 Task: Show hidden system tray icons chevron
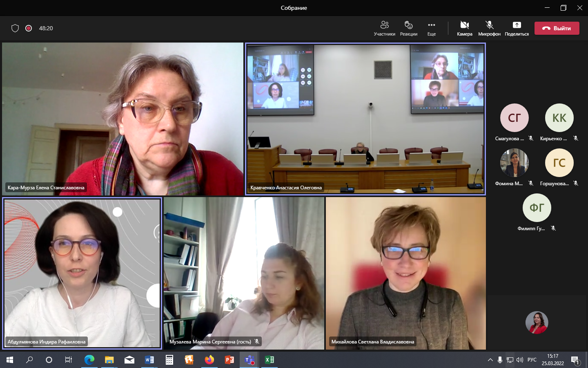(x=490, y=360)
